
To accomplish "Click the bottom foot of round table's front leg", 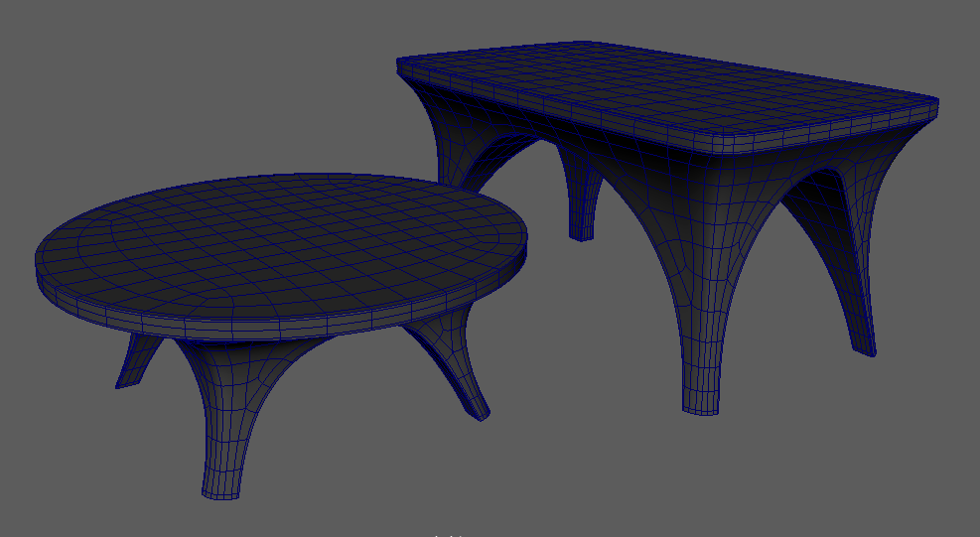I will 222,489.
